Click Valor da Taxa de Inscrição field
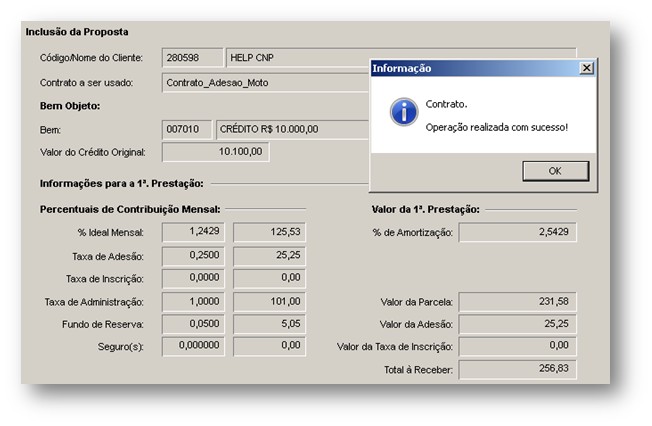 518,347
